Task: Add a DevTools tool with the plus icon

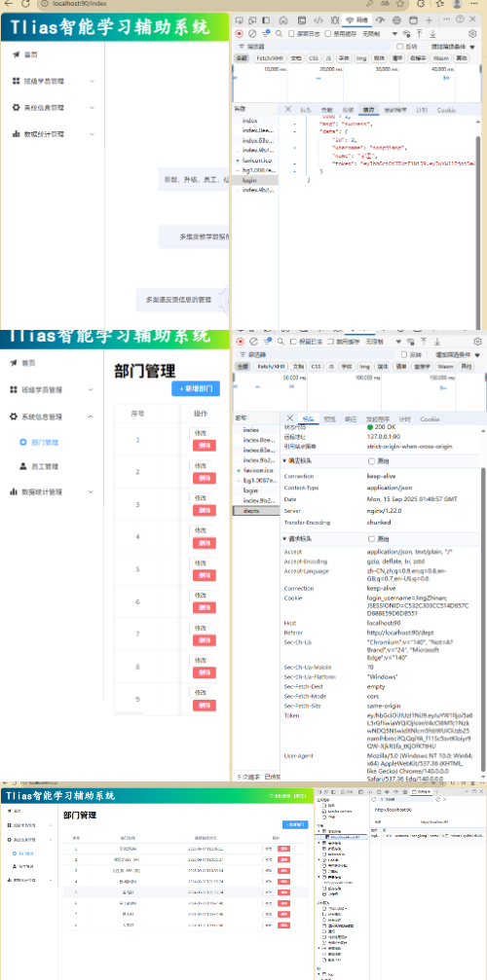Action: click(429, 19)
